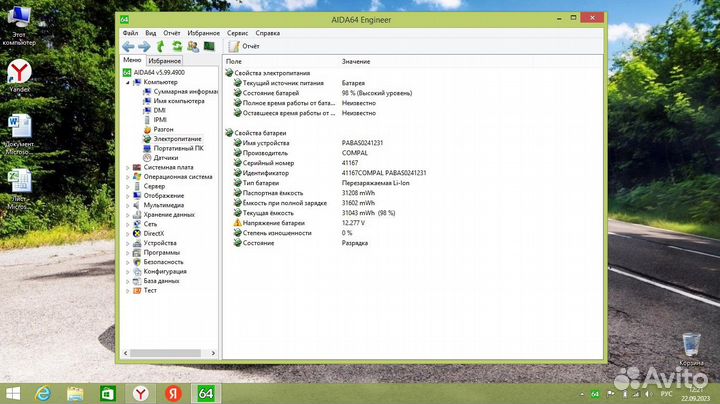Expand the Системная плата node
Screen dimensions: 720x404
(128, 168)
